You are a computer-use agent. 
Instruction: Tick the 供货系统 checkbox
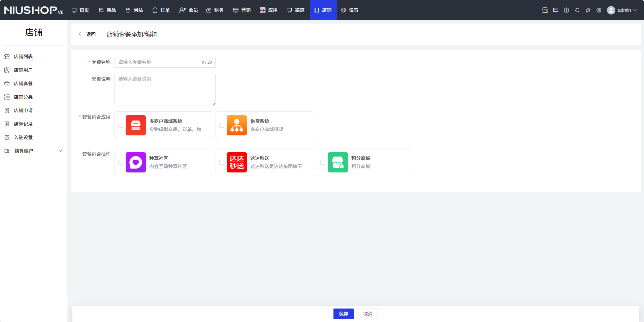[x=222, y=125]
